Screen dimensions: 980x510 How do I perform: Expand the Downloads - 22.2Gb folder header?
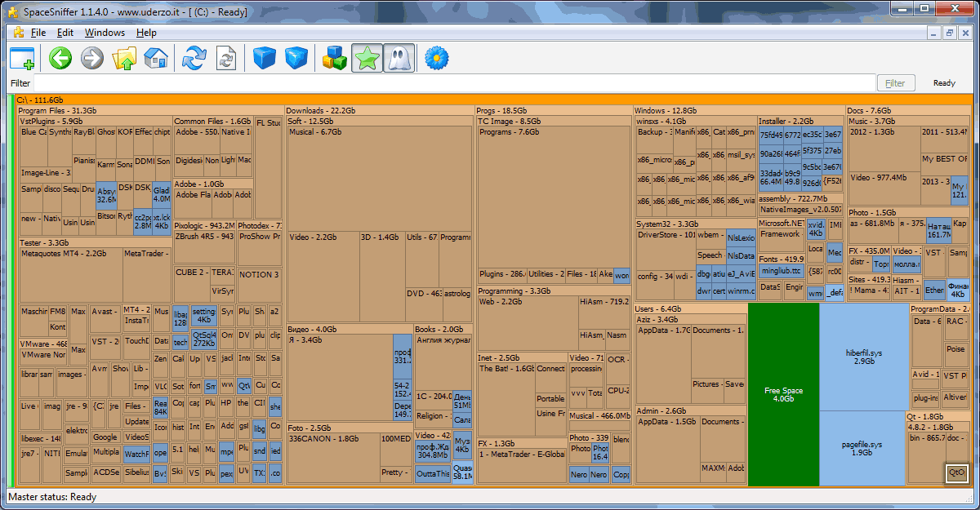(321, 110)
